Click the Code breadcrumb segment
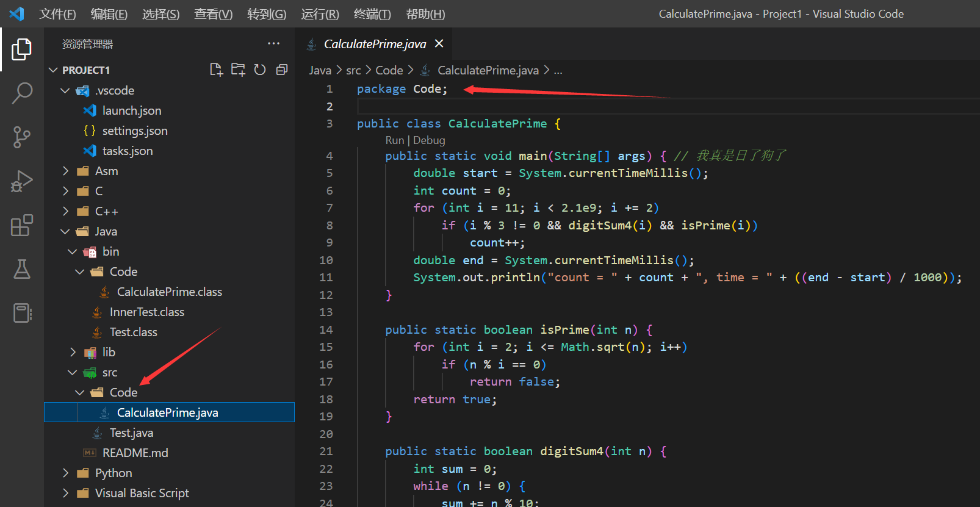The image size is (980, 507). click(x=389, y=70)
